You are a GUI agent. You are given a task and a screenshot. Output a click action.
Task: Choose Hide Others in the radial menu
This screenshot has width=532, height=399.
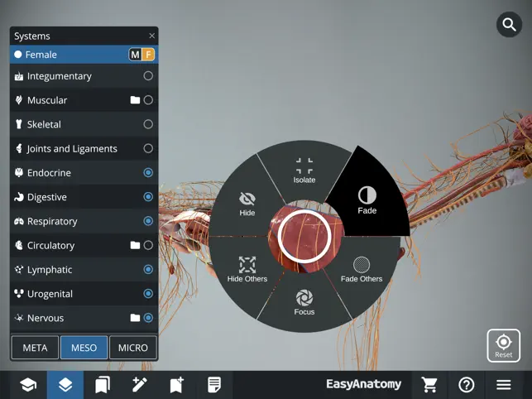(x=247, y=270)
